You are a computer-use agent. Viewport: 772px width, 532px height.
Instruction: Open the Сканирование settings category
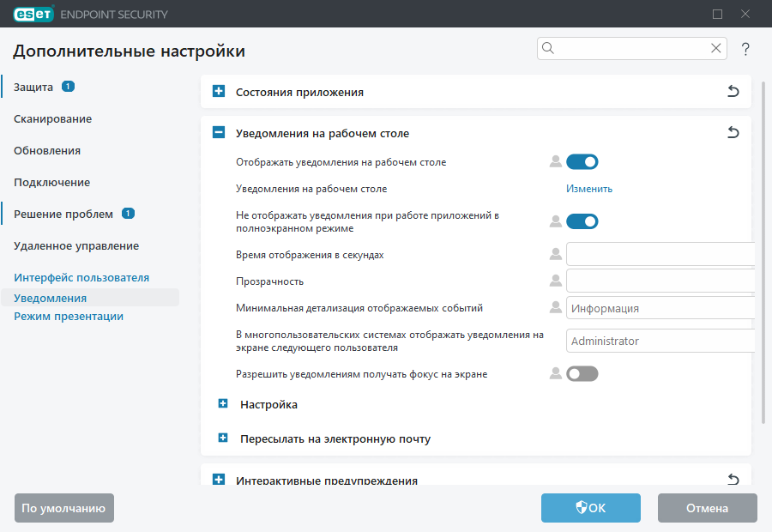pos(52,119)
